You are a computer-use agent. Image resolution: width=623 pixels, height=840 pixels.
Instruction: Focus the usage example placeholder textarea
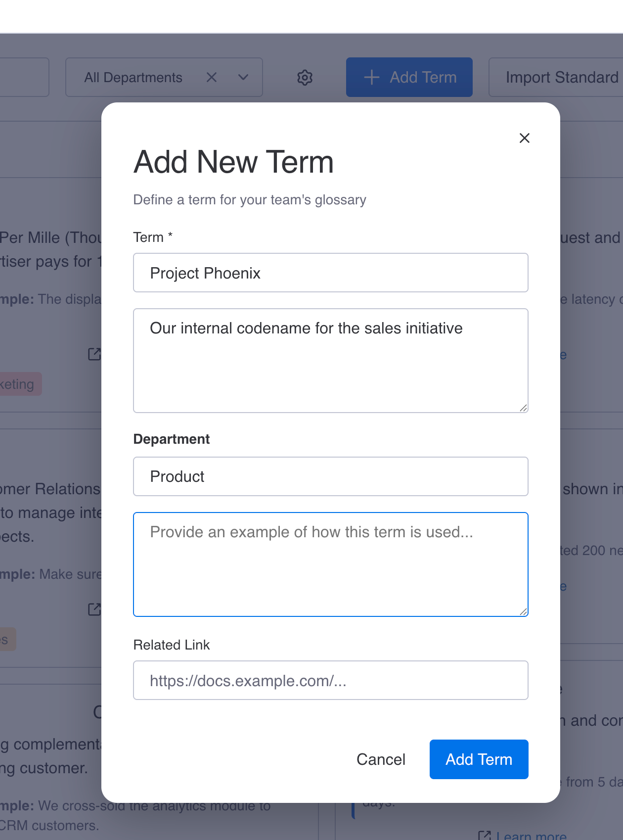pyautogui.click(x=330, y=564)
